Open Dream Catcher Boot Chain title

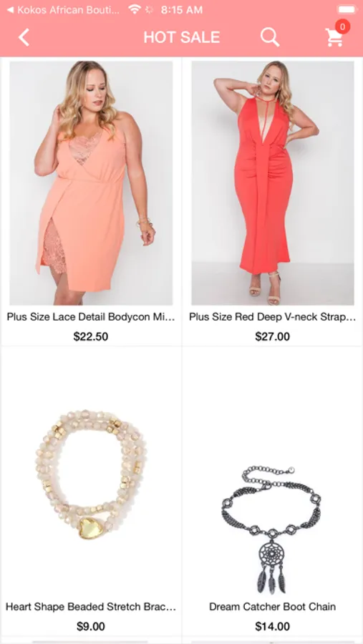coord(273,607)
